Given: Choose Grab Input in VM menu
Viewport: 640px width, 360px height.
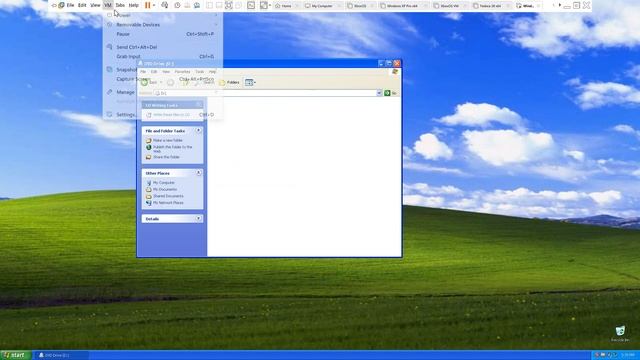Looking at the screenshot, I should click(x=163, y=56).
